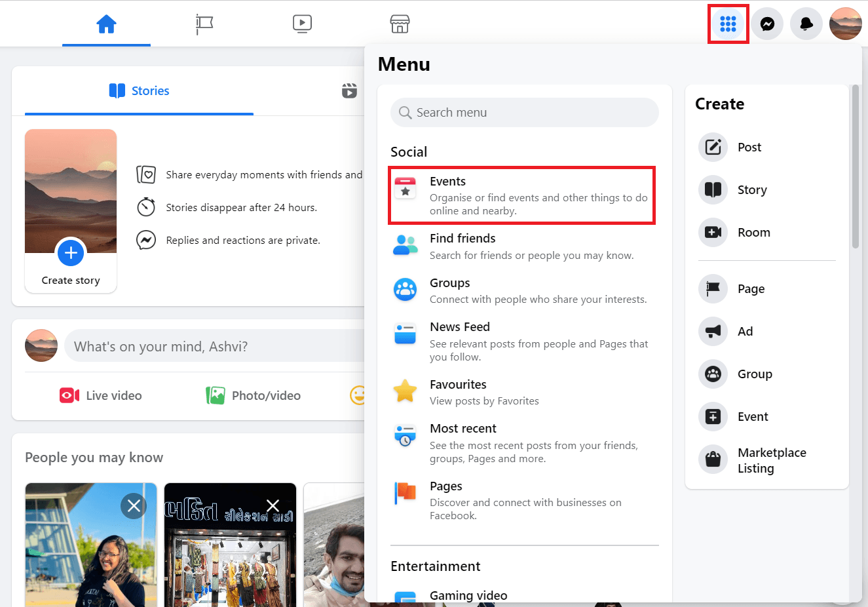The height and width of the screenshot is (607, 868).
Task: Switch to the Home tab
Action: tap(106, 24)
